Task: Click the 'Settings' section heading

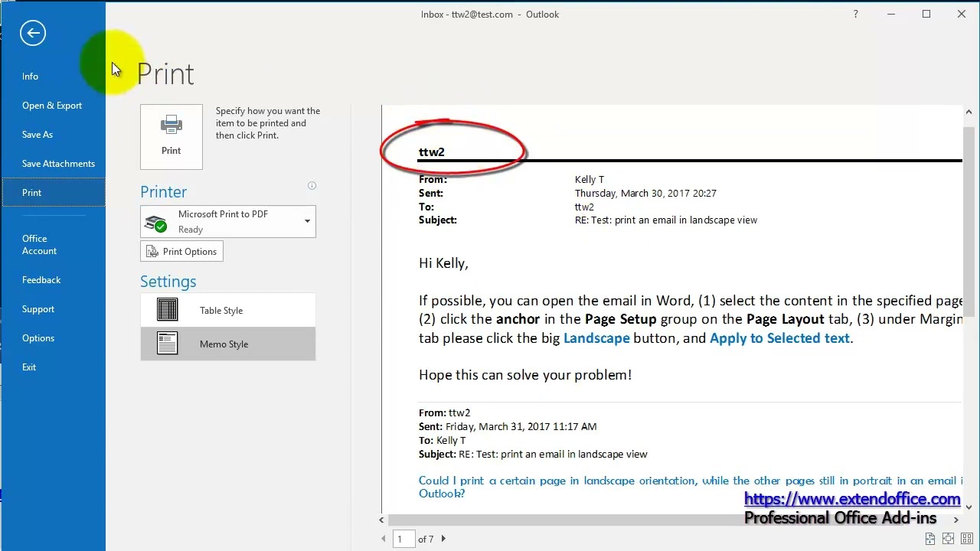Action: [x=168, y=282]
